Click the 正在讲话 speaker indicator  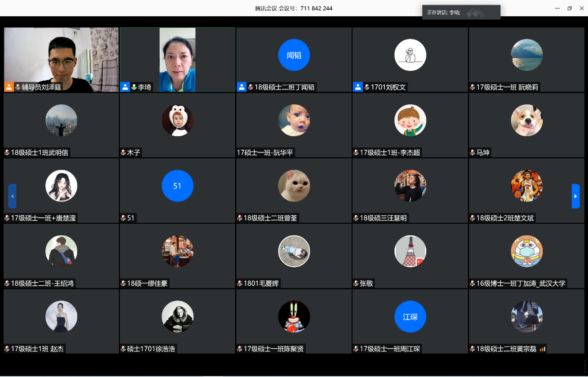coord(461,13)
